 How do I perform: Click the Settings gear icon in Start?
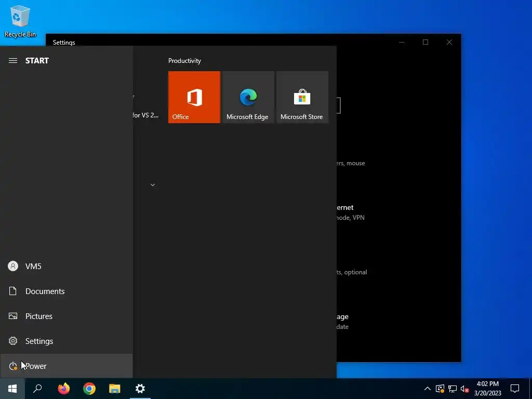[x=13, y=341]
